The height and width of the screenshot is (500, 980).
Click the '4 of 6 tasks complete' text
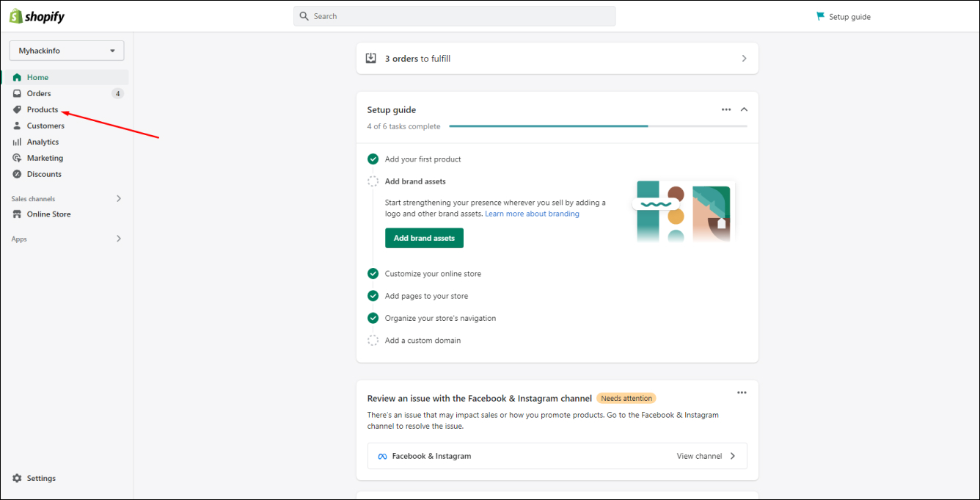coord(403,126)
